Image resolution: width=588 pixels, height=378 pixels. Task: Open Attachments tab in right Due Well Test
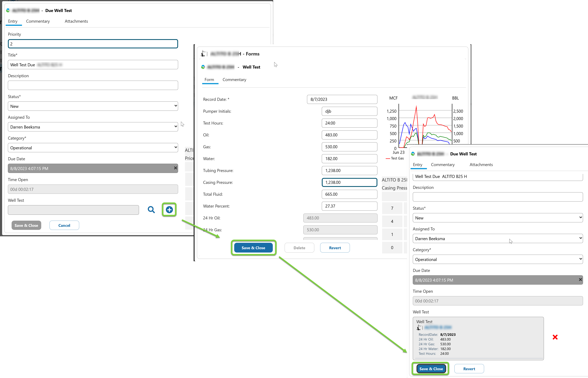pyautogui.click(x=481, y=165)
